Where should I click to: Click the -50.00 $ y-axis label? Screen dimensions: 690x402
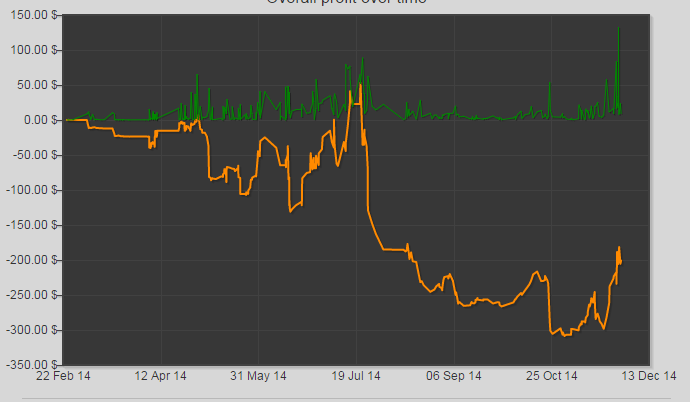[36, 155]
